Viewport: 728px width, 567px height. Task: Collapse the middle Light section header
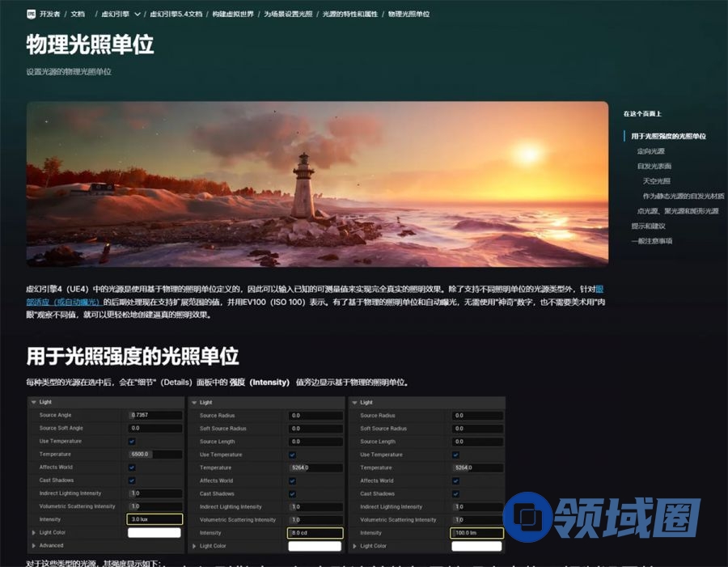point(194,402)
